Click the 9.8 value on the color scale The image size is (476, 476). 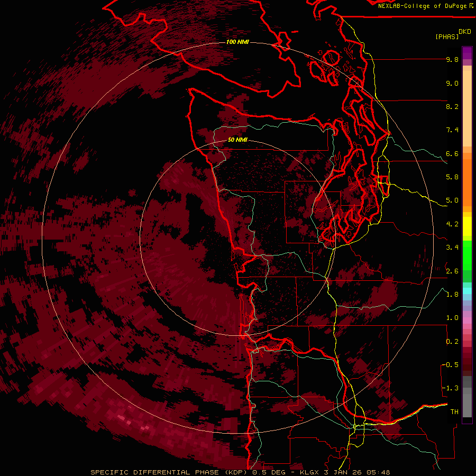[x=452, y=59]
